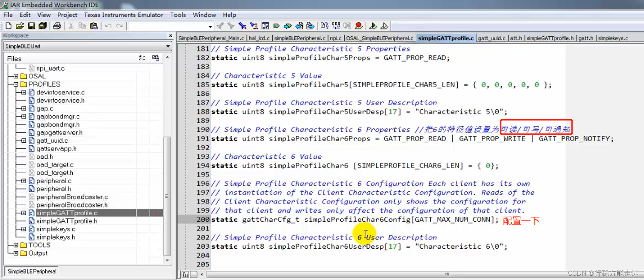Expand the OSAL folder
Viewport: 644px width, 280px height.
(16, 76)
